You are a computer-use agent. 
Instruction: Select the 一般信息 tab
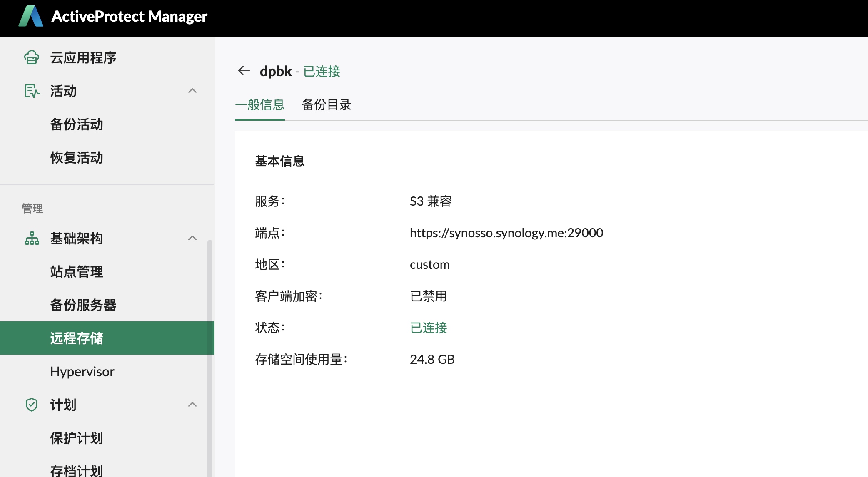tap(259, 105)
